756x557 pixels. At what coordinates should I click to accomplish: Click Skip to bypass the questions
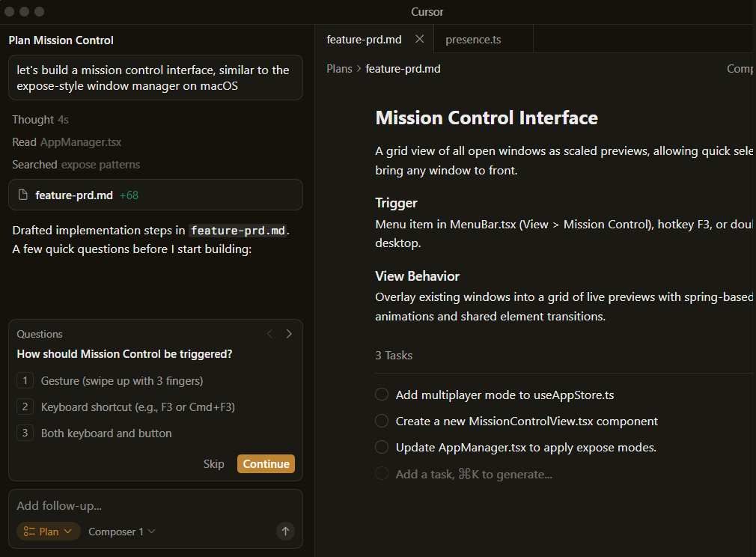click(213, 464)
